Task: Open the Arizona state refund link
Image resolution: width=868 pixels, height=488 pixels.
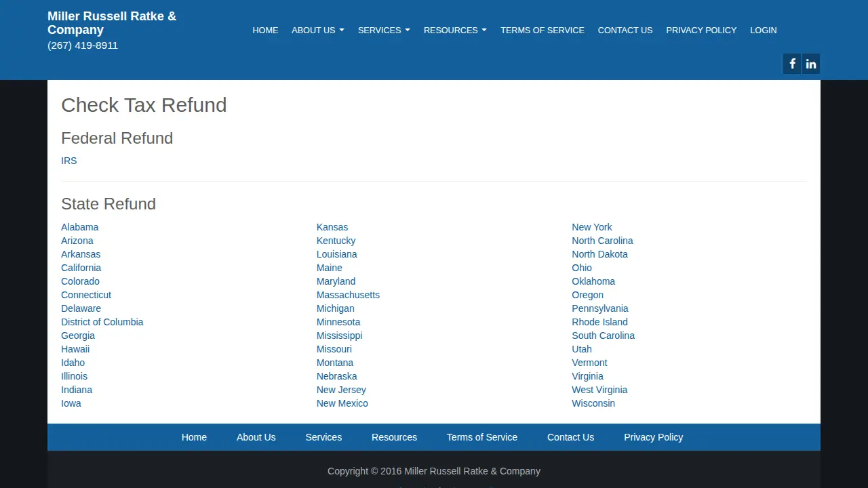Action: pyautogui.click(x=77, y=241)
